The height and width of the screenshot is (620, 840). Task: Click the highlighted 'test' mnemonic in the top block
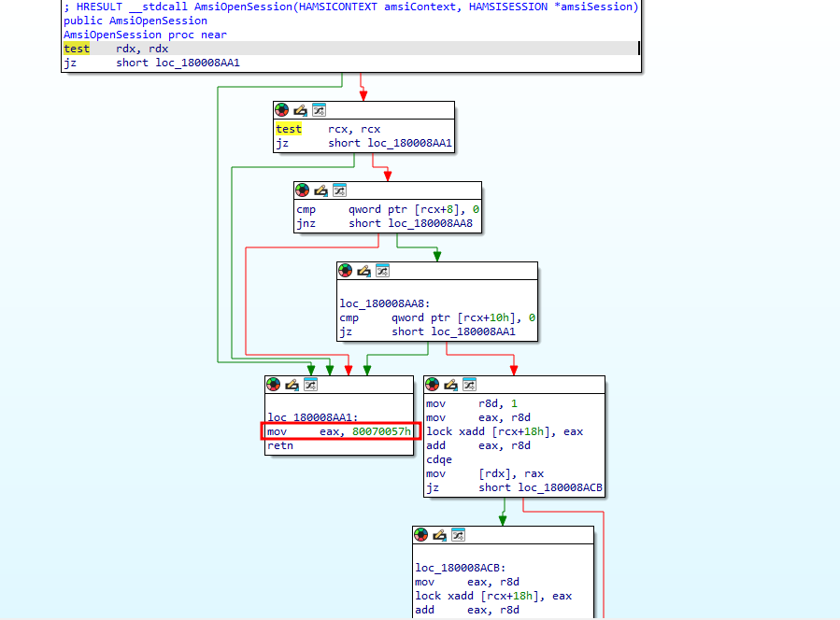[77, 49]
